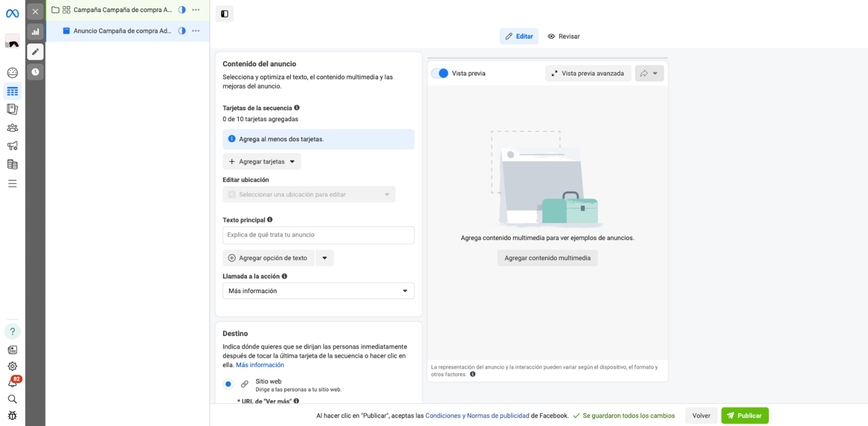Open Agregar tarjetas dropdown
The height and width of the screenshot is (426, 868).
(262, 162)
